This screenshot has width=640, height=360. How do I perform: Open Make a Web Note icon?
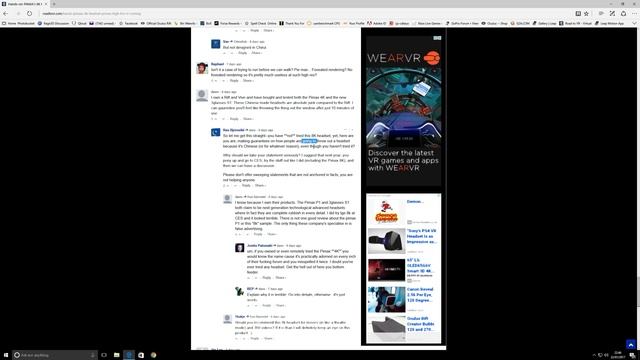click(x=612, y=13)
